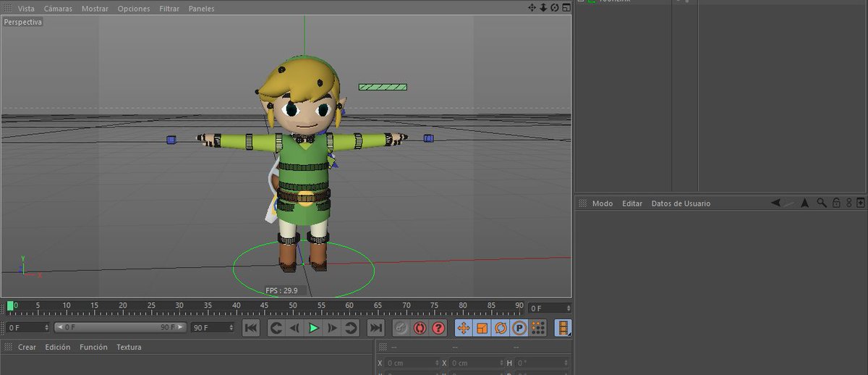Click the viewport move camera icon
The width and height of the screenshot is (868, 375).
[532, 7]
